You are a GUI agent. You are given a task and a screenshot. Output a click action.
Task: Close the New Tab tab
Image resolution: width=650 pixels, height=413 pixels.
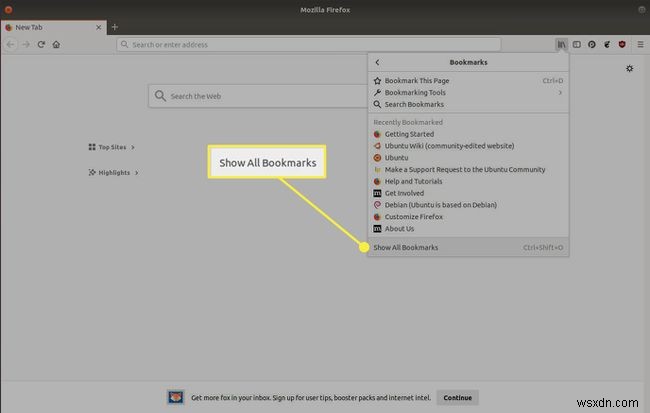click(x=98, y=27)
